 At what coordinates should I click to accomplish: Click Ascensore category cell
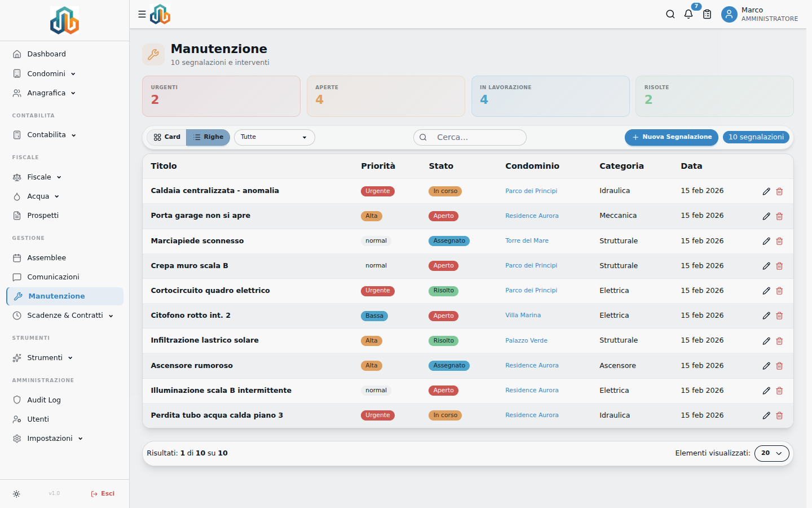pos(617,366)
